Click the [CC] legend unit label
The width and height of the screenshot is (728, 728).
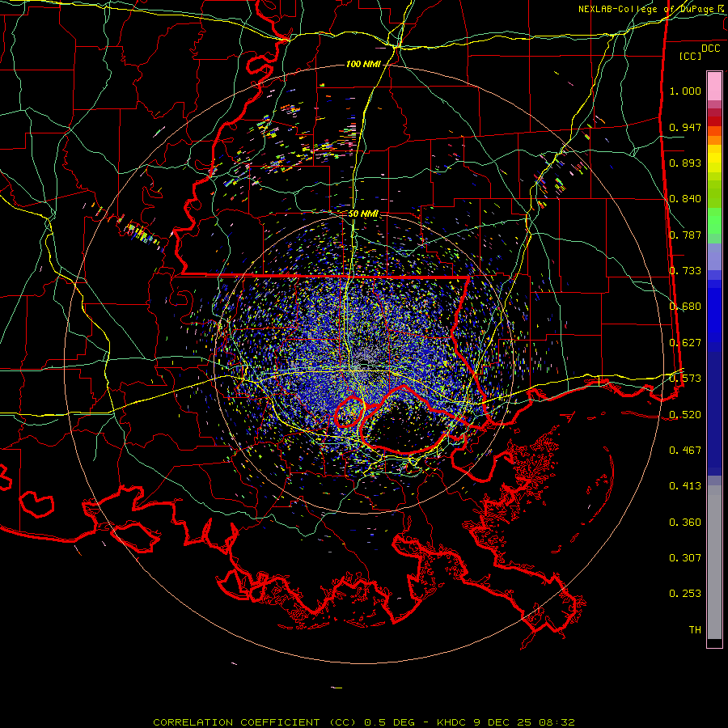click(691, 56)
